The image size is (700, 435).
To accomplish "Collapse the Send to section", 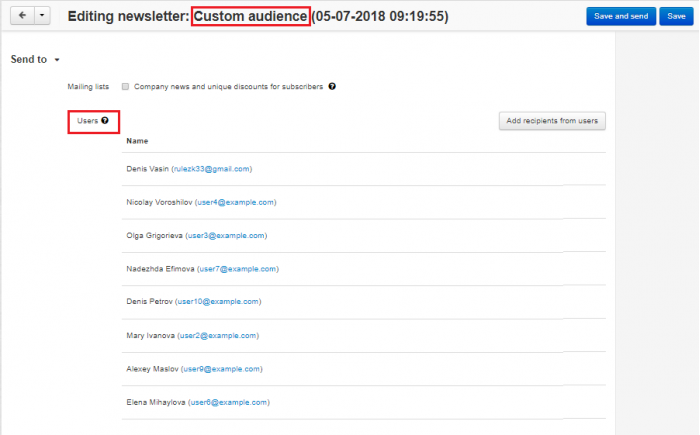I will point(35,59).
